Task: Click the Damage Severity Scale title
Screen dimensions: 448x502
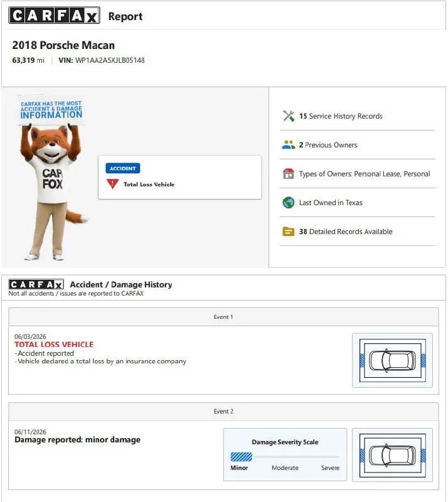Action: click(x=285, y=442)
